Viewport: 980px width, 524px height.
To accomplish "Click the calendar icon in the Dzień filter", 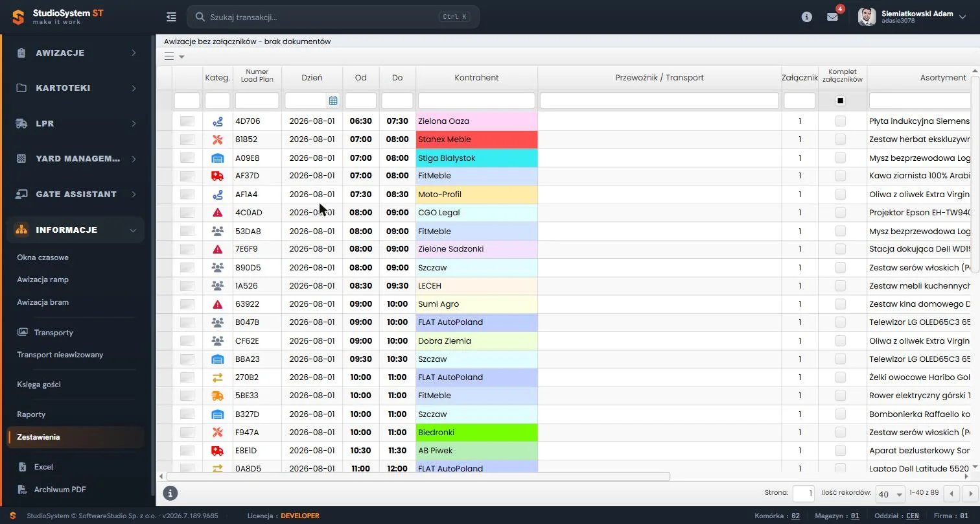I will pyautogui.click(x=333, y=101).
